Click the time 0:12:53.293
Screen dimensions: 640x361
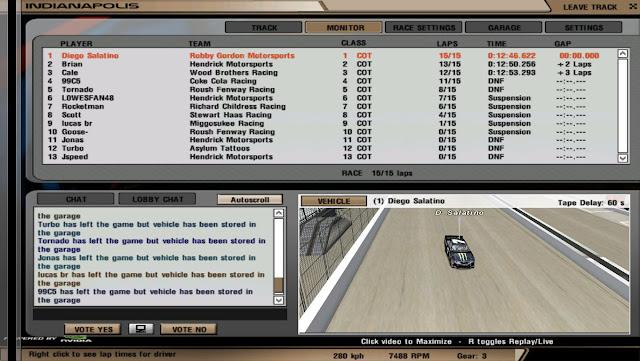coord(511,72)
